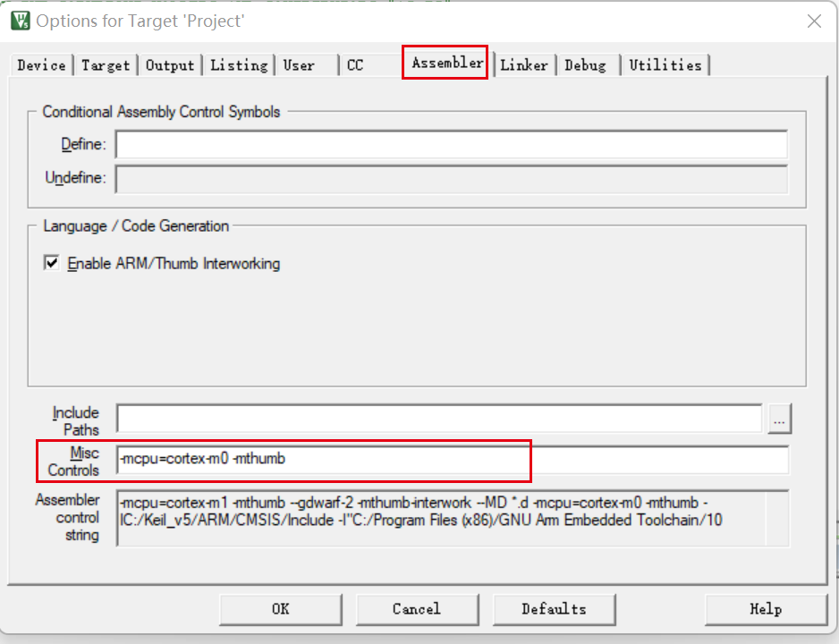Click the Cancel button
839x644 pixels.
[416, 609]
